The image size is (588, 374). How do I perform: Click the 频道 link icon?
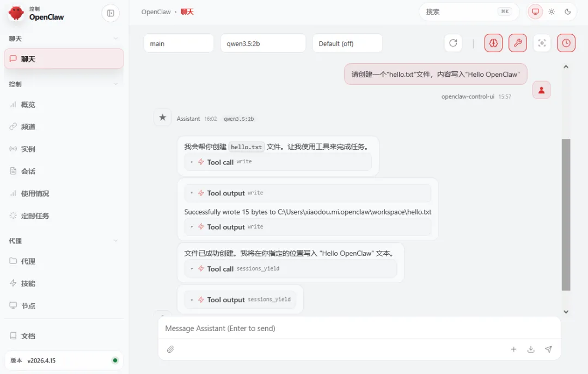(x=13, y=126)
